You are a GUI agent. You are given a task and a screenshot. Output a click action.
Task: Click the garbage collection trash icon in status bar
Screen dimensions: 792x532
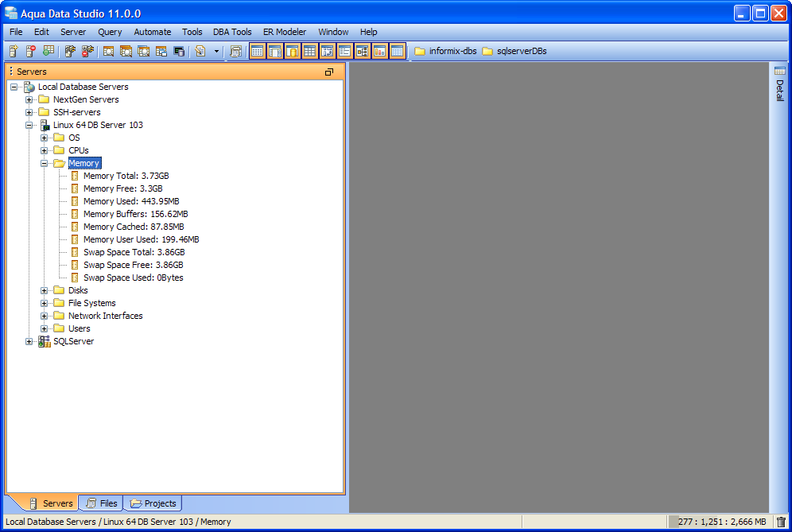[x=781, y=522]
